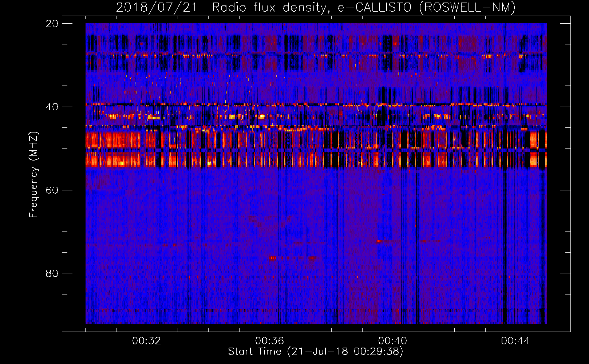Click the date 2018/07/21 in the title
The width and height of the screenshot is (589, 364).
pyautogui.click(x=157, y=7)
